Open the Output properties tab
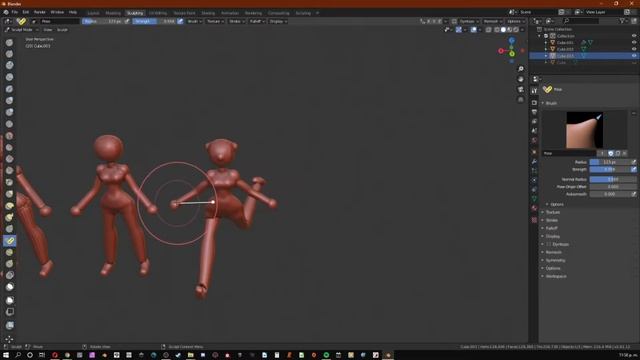The width and height of the screenshot is (640, 360). pyautogui.click(x=534, y=112)
